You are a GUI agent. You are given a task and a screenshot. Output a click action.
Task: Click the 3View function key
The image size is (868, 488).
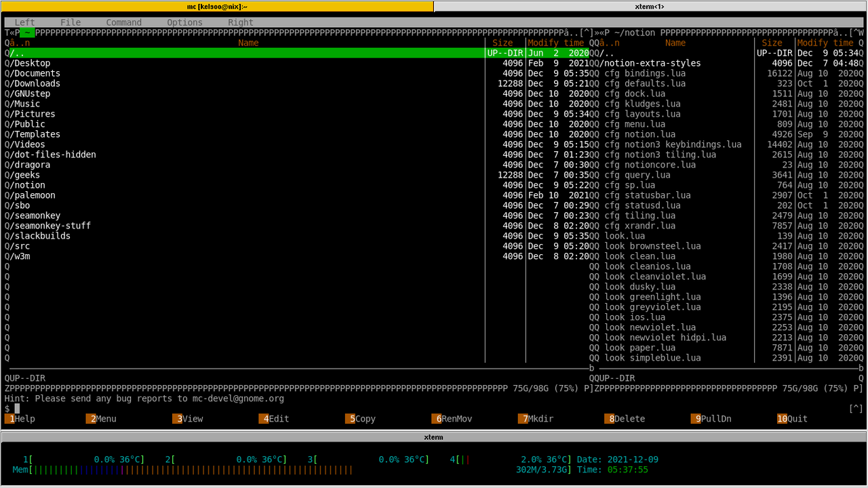tap(188, 419)
